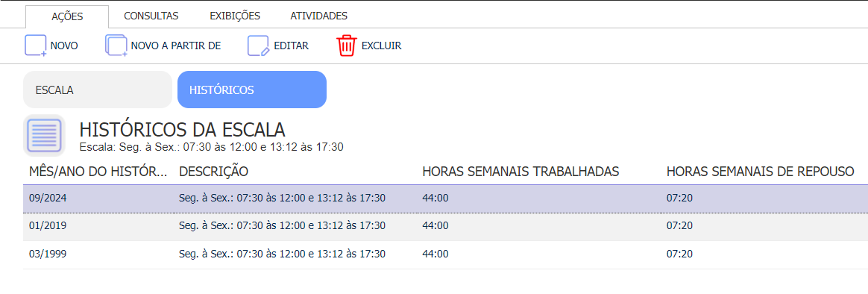The width and height of the screenshot is (868, 294).
Task: Click Horas Semanais Trabalhadas column header
Action: [x=521, y=172]
